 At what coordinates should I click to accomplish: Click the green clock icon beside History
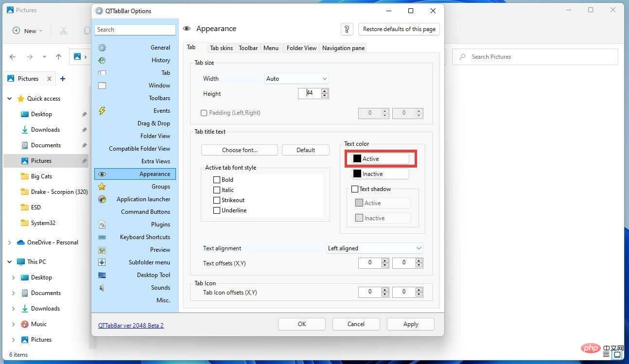tap(102, 60)
